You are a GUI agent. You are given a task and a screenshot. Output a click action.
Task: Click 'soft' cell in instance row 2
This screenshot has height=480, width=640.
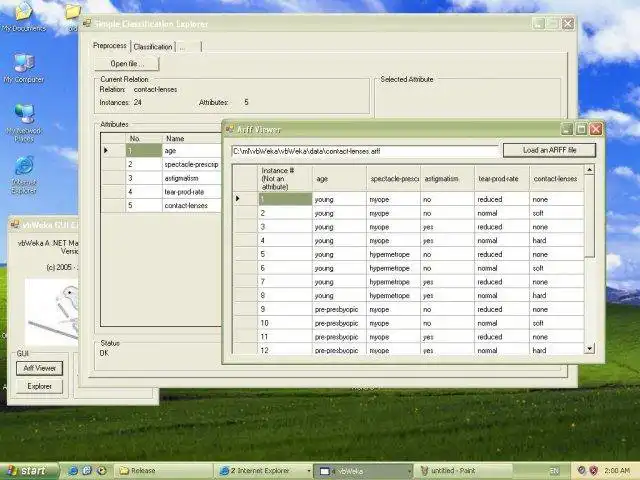(557, 213)
